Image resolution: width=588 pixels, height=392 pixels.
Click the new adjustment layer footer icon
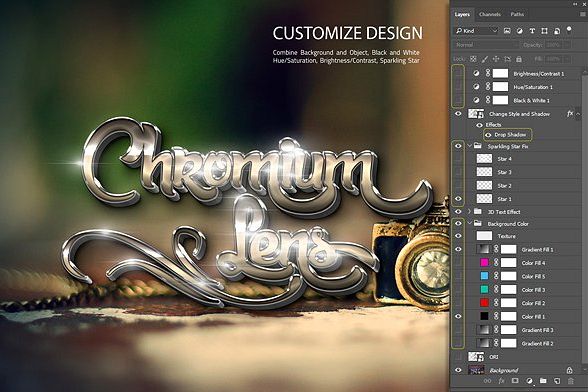pos(529,381)
